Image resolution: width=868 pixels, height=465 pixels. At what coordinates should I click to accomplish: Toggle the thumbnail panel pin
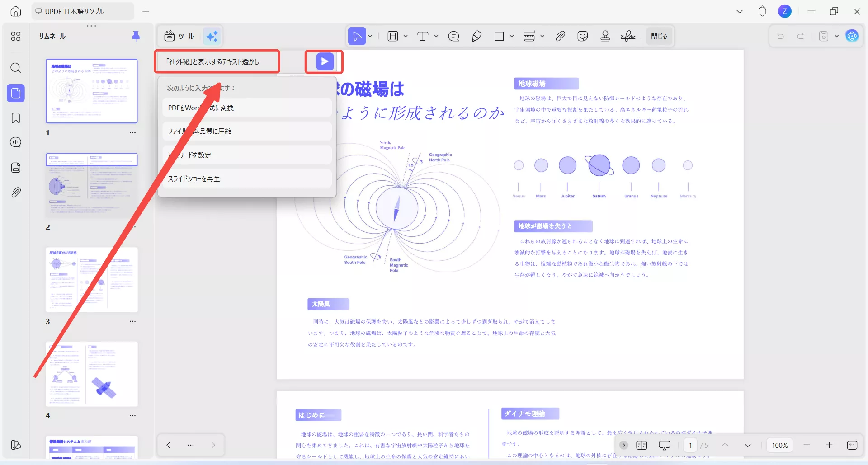click(x=136, y=36)
